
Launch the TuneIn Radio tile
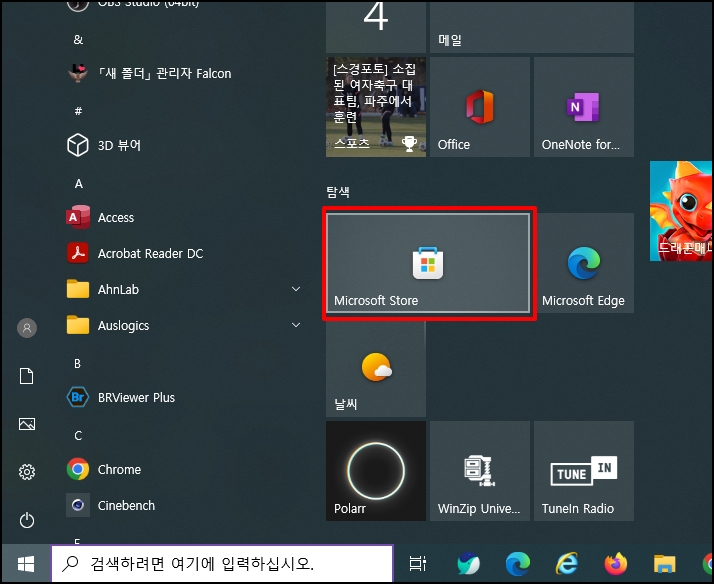pos(584,471)
